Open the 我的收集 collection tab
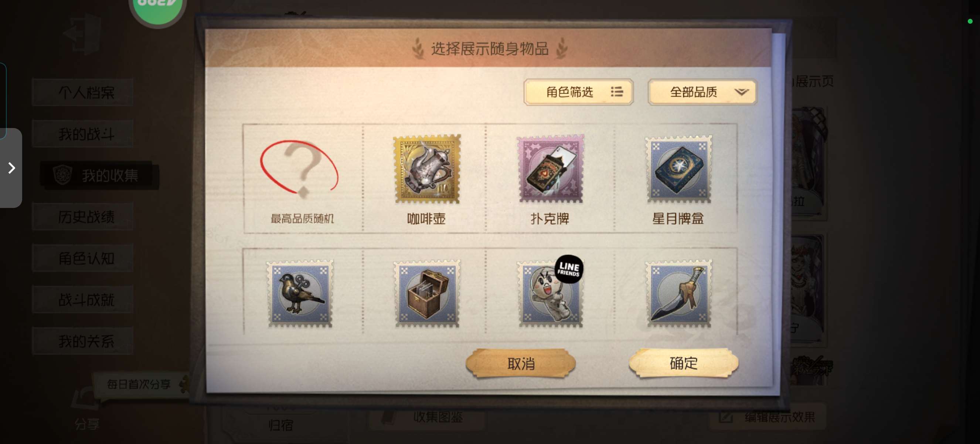The image size is (980, 444). pos(100,175)
